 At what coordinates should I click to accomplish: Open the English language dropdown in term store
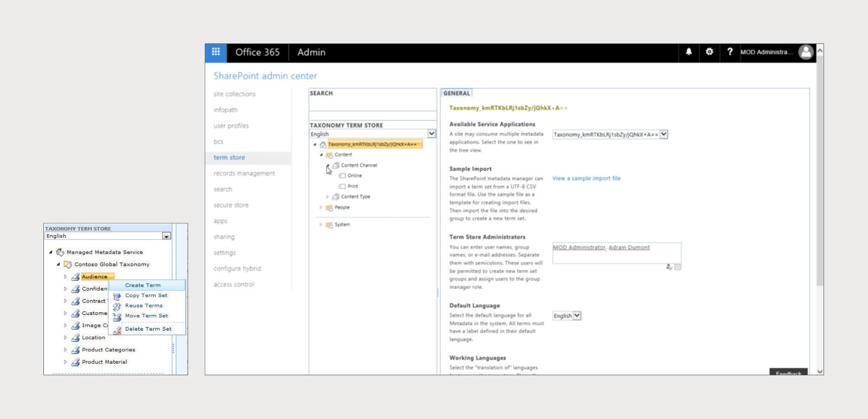click(432, 134)
